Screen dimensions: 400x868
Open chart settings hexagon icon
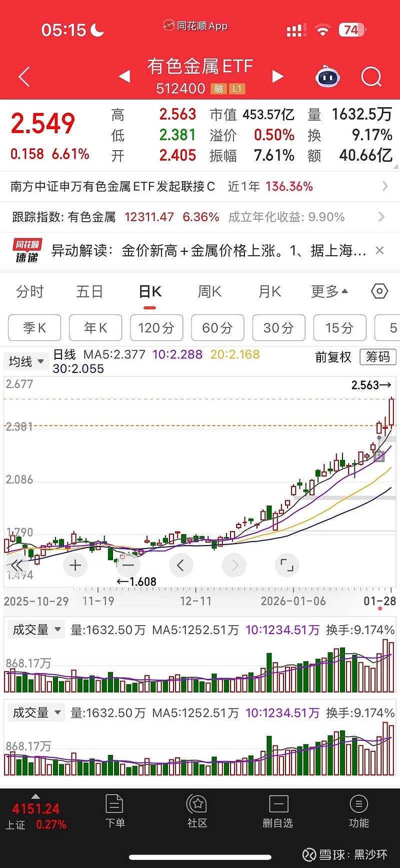[x=379, y=291]
